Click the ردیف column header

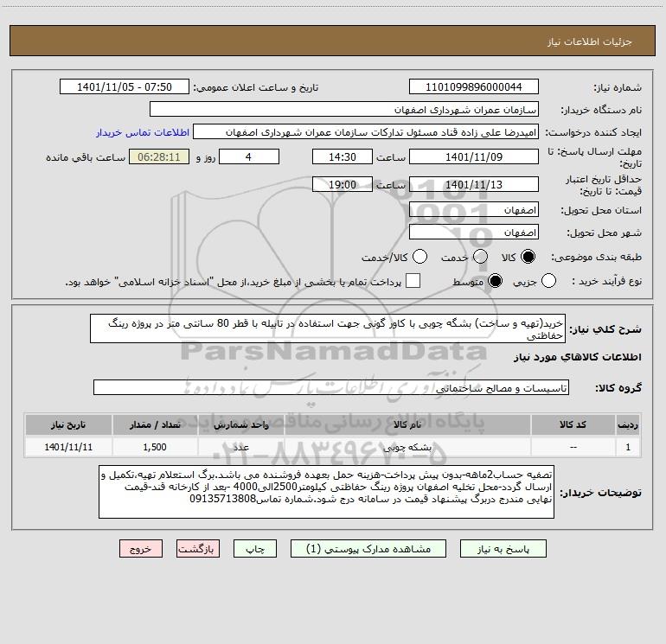(628, 424)
